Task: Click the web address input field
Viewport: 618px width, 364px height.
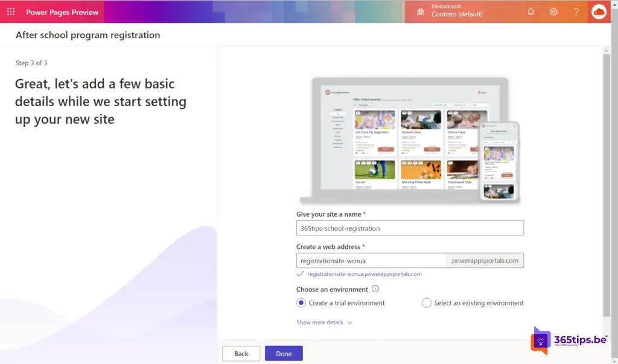Action: [x=371, y=261]
